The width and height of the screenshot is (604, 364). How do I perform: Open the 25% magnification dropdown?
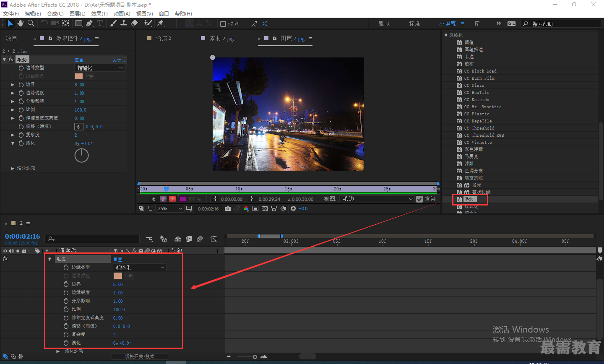(169, 208)
